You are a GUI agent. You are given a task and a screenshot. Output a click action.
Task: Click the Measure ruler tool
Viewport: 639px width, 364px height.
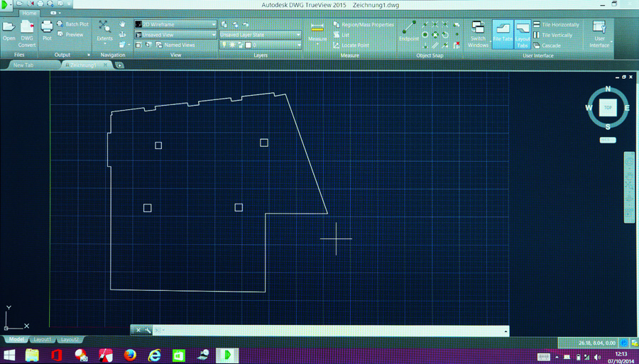pyautogui.click(x=317, y=31)
